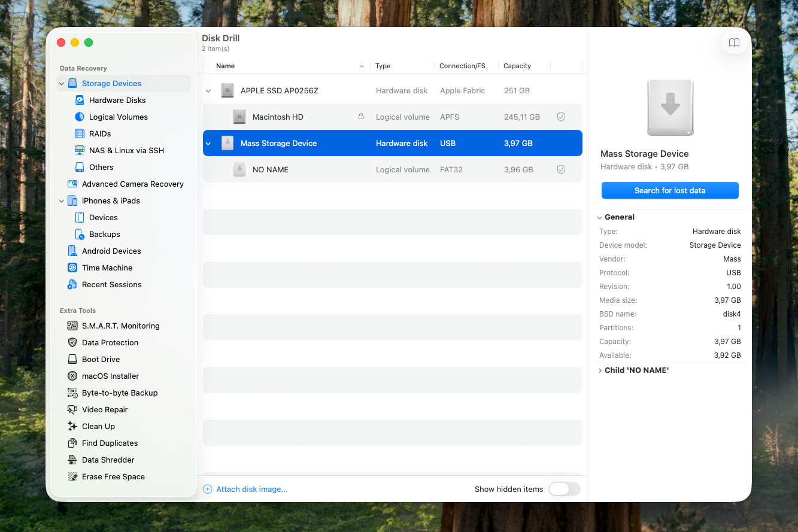Collapse the General details section

point(600,217)
